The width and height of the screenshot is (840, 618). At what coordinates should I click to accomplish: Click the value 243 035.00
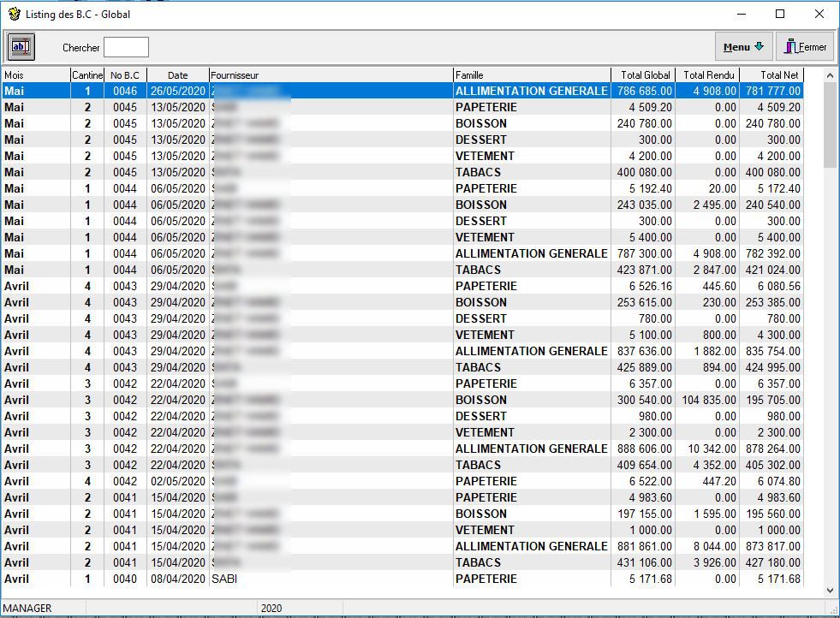(645, 205)
